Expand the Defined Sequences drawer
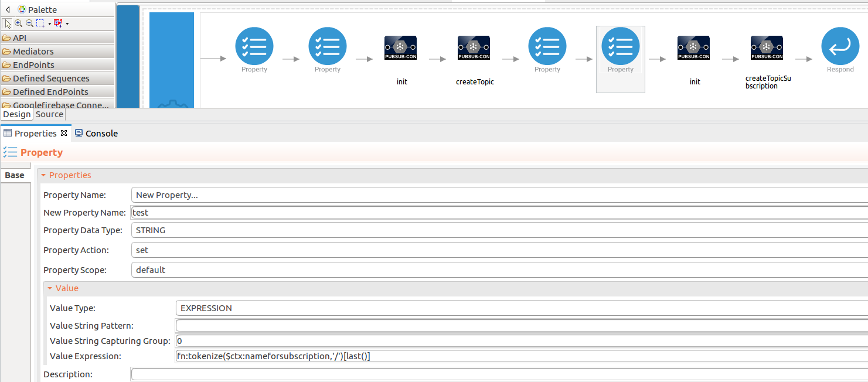Screen dimensions: 868x382 57,79
